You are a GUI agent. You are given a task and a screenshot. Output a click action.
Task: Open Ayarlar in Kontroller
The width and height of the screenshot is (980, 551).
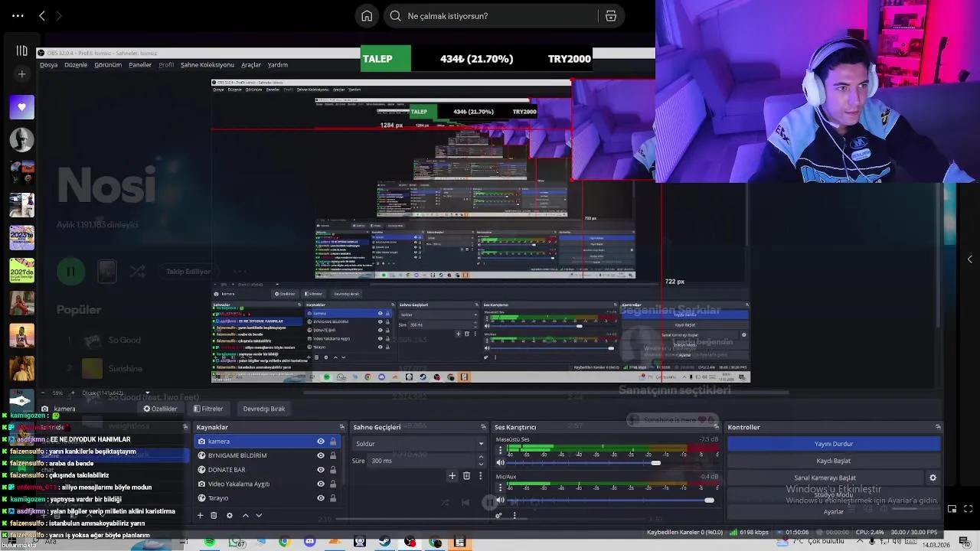[834, 511]
